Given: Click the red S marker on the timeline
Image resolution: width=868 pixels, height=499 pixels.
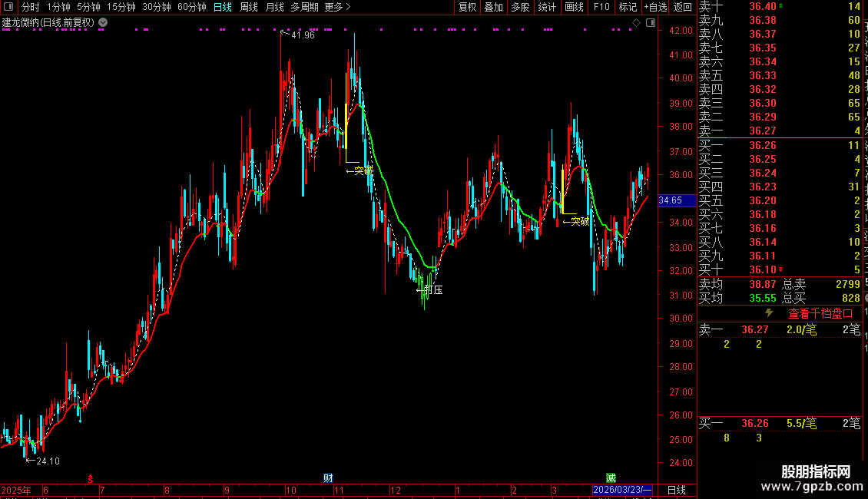Looking at the screenshot, I should pyautogui.click(x=90, y=478).
